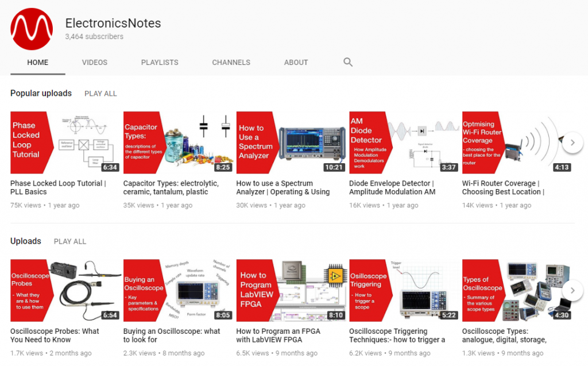588x366 pixels.
Task: Click title 'Oscilloscope Probes: What You Need to Know'
Action: pos(55,336)
